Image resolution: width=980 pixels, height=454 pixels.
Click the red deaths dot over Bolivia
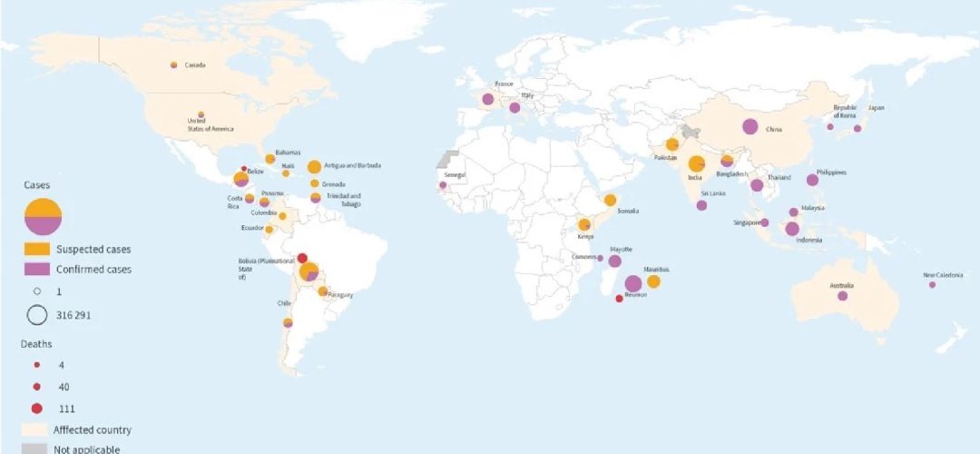pos(302,258)
